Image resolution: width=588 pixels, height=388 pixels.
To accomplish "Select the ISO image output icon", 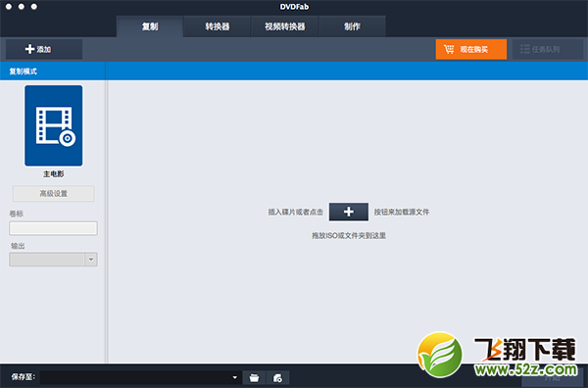I will [277, 377].
